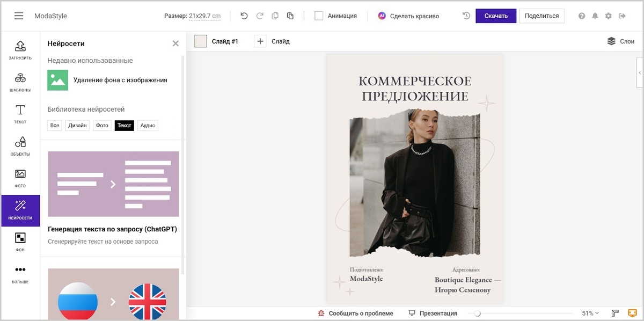Filter neural networks by Все

tap(55, 125)
